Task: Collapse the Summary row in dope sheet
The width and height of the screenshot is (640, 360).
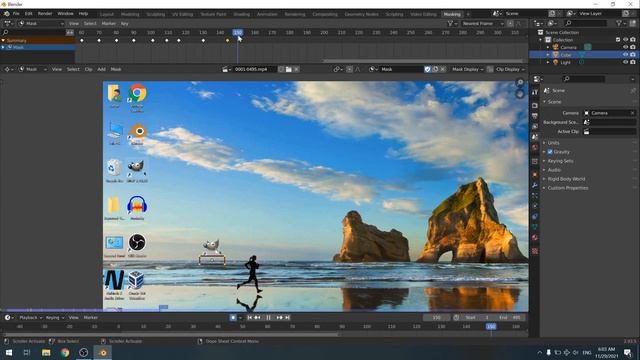Action: [x=3, y=40]
